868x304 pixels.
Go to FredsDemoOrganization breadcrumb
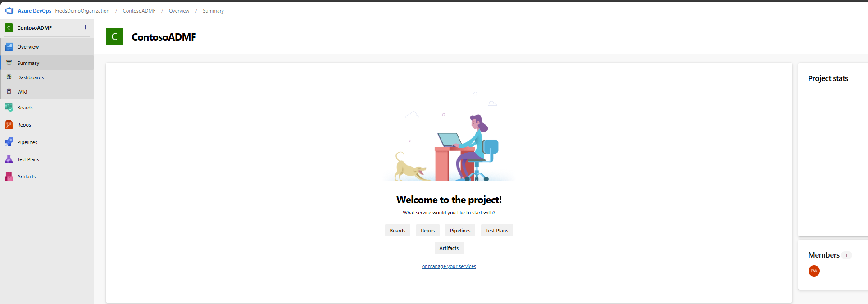pos(82,11)
